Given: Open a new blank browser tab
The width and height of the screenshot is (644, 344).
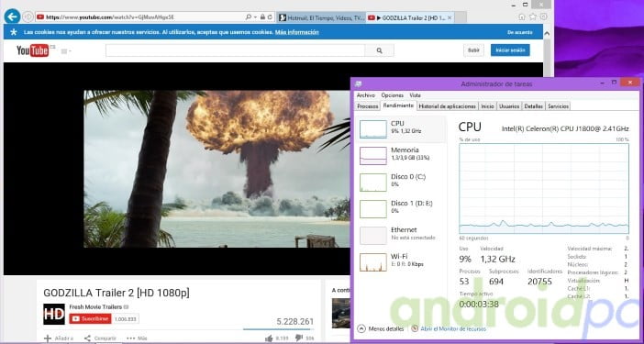Looking at the screenshot, I should tap(461, 17).
